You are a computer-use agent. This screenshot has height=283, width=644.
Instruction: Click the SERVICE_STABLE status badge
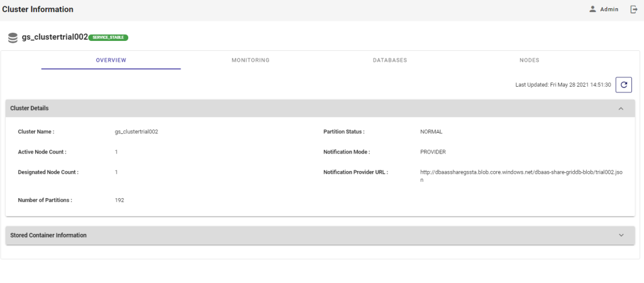(108, 37)
